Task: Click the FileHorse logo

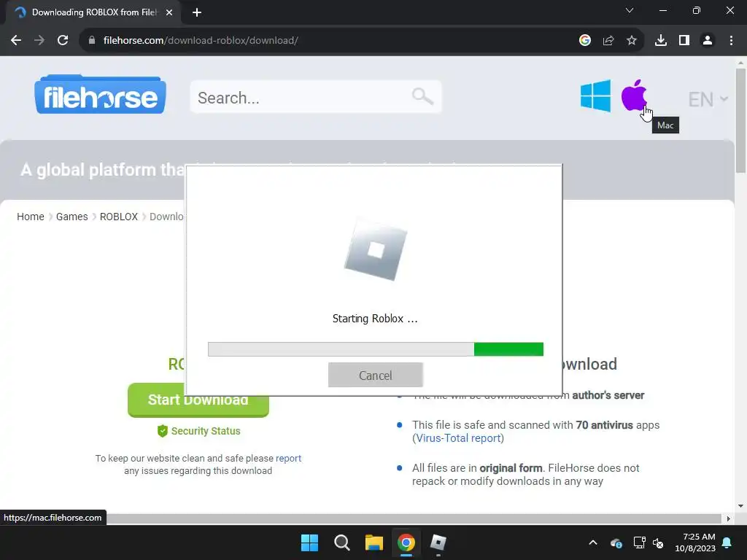Action: tap(100, 94)
